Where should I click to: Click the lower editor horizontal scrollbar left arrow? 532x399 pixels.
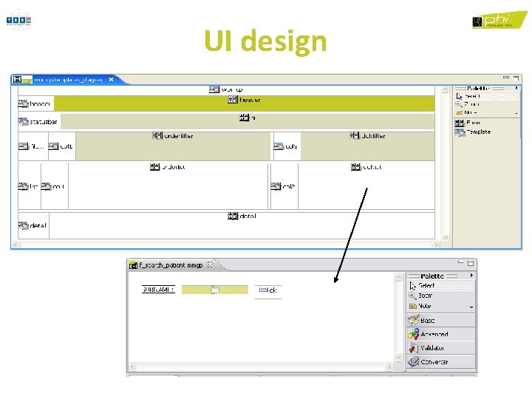click(x=133, y=366)
